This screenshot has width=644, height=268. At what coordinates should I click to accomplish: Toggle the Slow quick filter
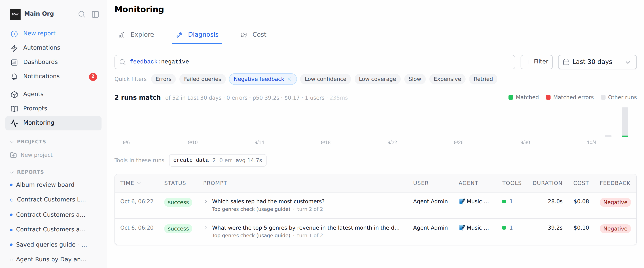(x=415, y=79)
